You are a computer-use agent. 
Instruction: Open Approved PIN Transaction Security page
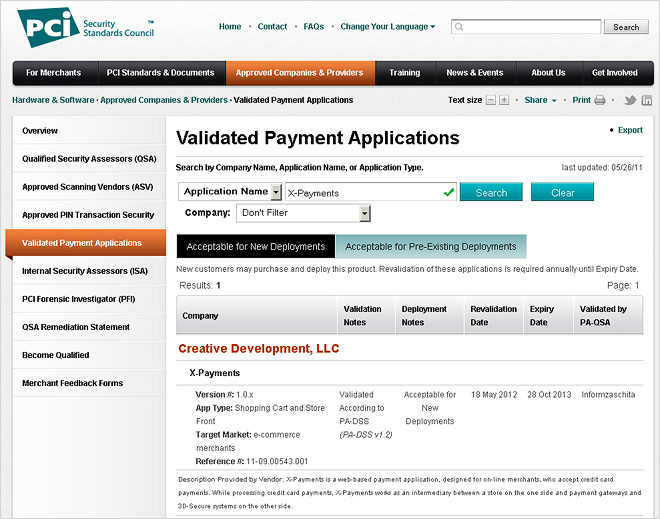pyautogui.click(x=89, y=215)
